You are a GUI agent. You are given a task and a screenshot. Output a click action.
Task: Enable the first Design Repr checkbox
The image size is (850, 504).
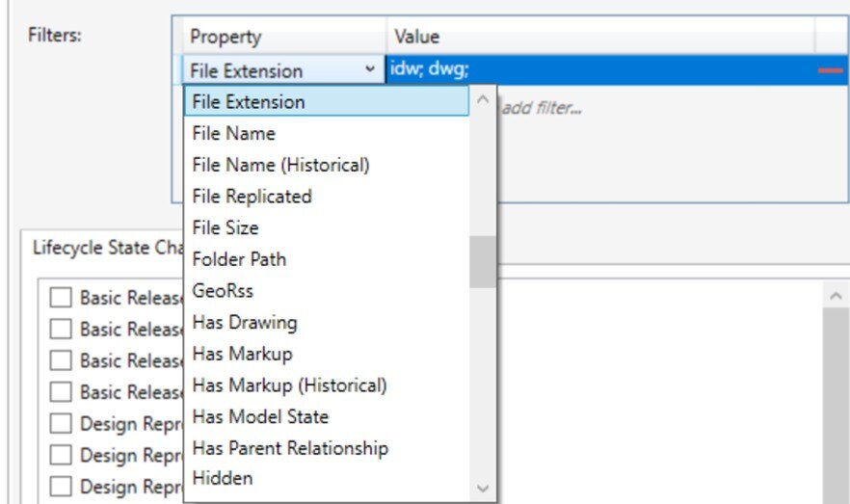tap(61, 424)
